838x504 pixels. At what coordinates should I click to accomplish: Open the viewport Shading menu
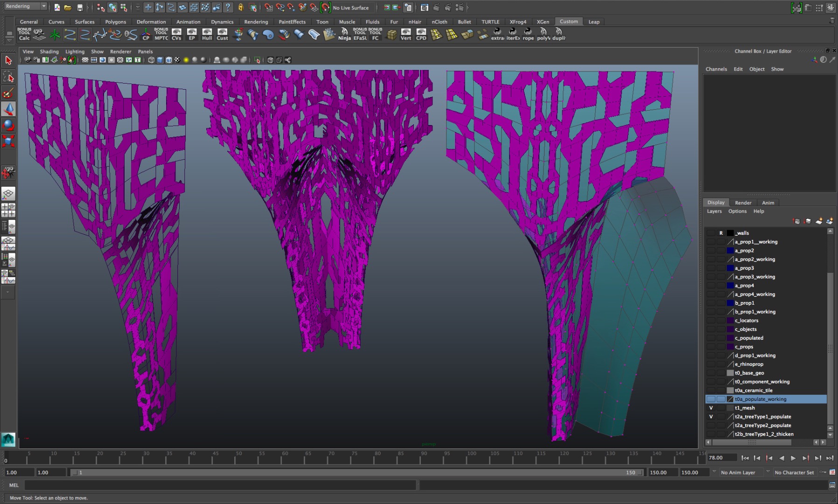[49, 52]
